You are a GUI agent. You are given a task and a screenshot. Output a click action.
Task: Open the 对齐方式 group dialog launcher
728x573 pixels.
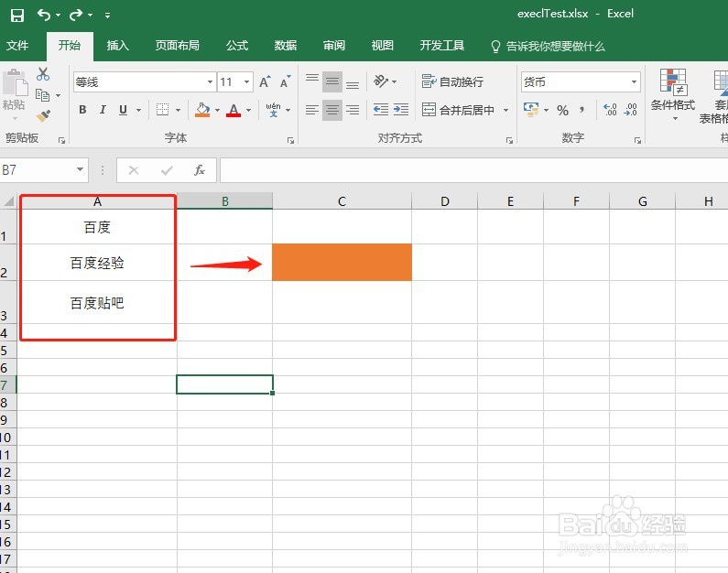point(509,140)
